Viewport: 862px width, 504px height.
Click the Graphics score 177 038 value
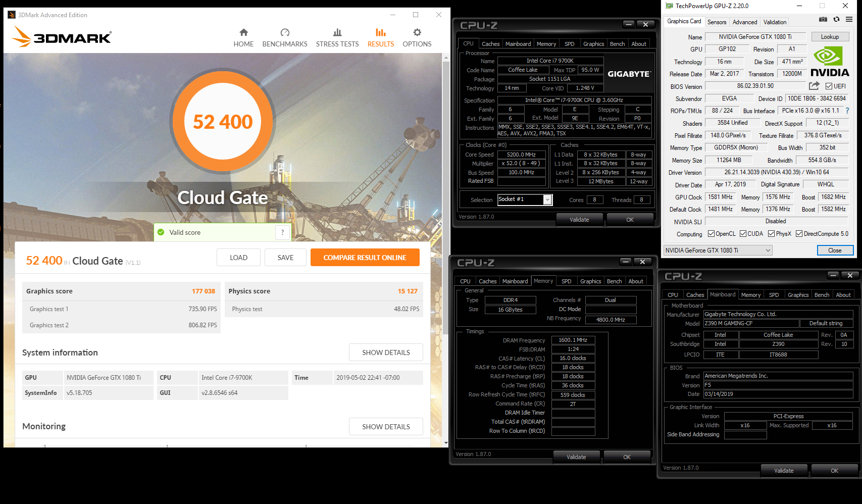[x=203, y=291]
